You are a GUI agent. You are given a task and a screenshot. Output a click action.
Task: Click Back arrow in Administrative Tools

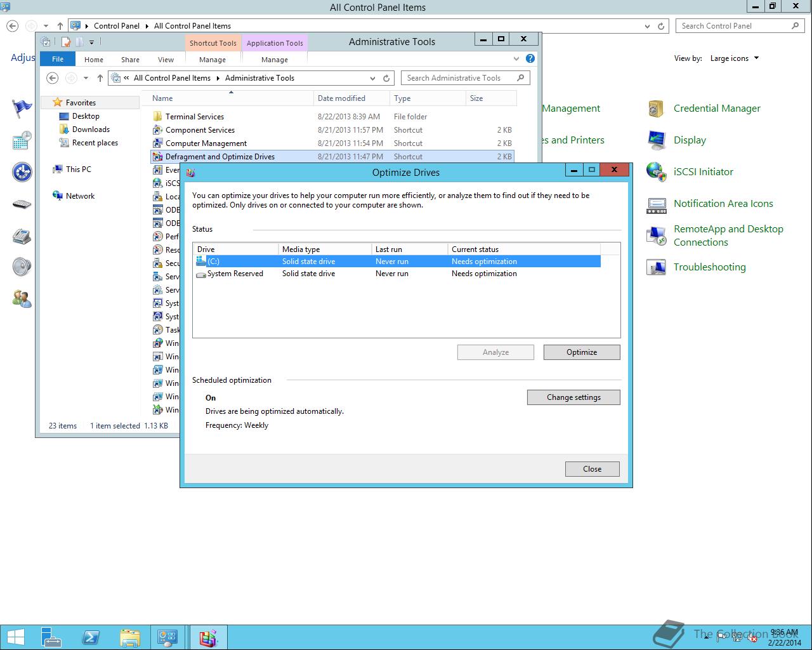53,78
